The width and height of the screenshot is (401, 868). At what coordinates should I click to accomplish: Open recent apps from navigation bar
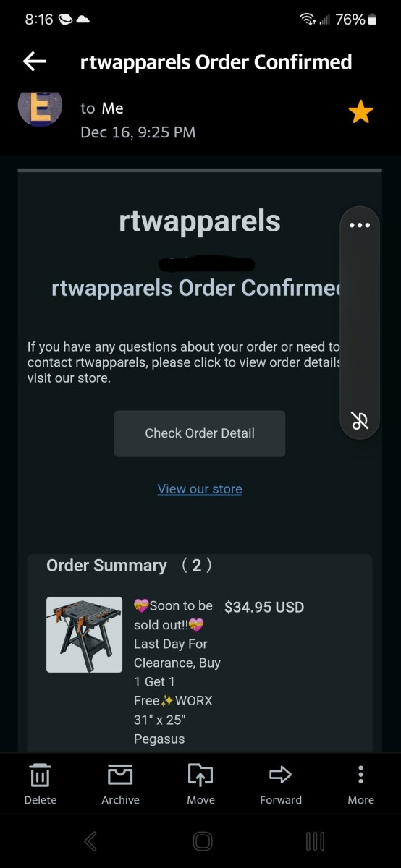tap(315, 841)
